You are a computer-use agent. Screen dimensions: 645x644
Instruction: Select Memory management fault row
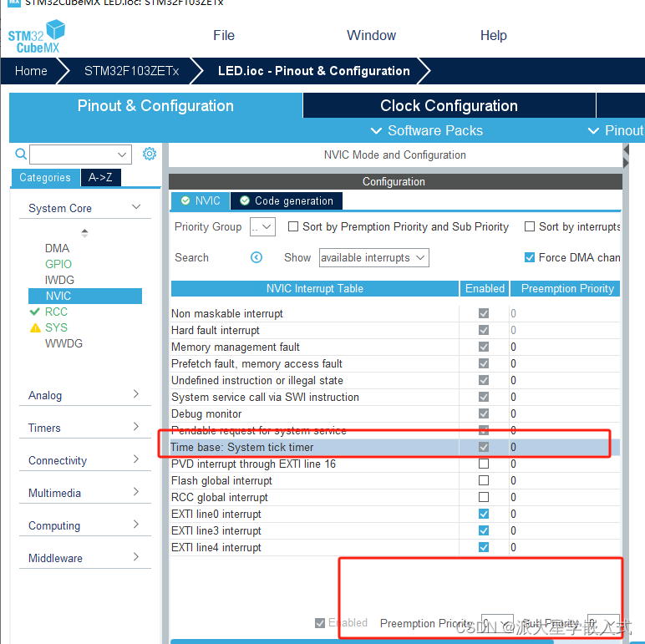[x=395, y=347]
